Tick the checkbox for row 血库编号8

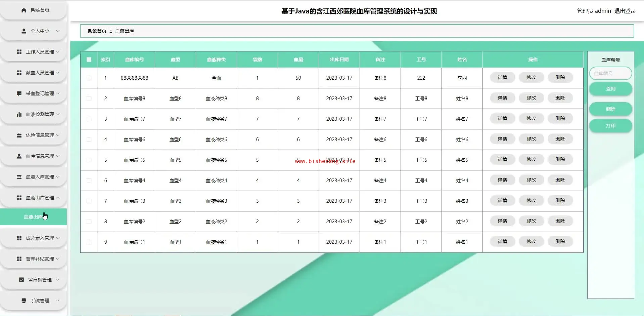(x=89, y=98)
